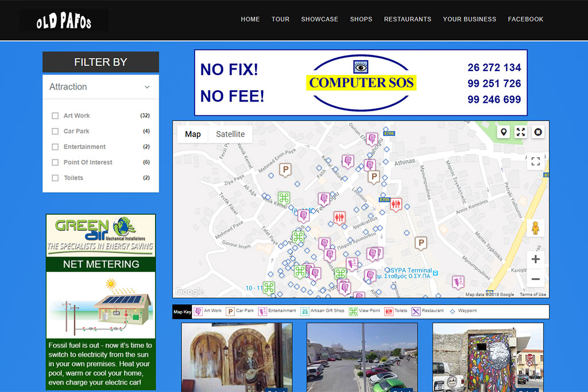The image size is (588, 392).
Task: Enable the Car Park filter checkbox
Action: click(x=55, y=131)
